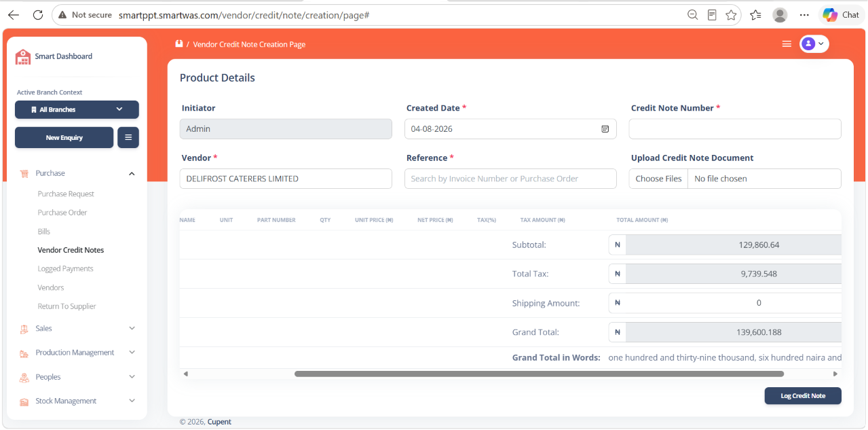
Task: Open the calendar picker icon
Action: 605,129
